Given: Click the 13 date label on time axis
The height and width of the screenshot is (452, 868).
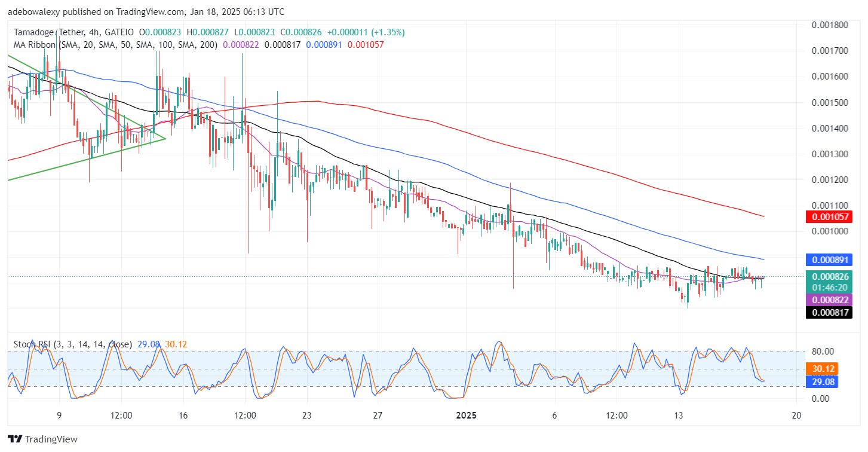Looking at the screenshot, I should point(678,416).
